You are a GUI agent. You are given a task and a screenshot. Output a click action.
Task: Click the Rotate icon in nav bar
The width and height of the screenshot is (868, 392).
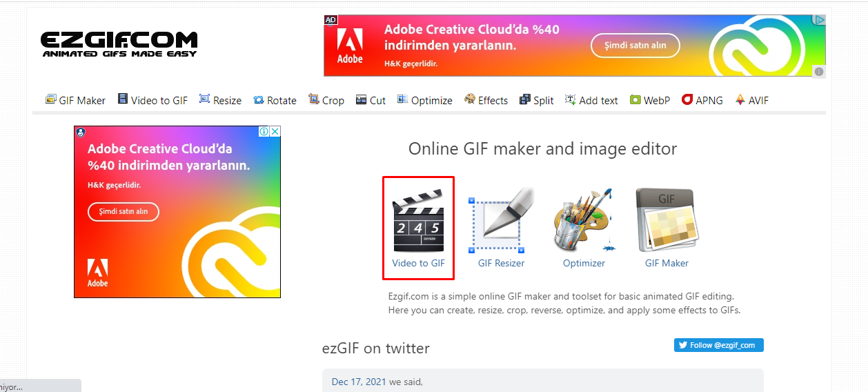(259, 100)
